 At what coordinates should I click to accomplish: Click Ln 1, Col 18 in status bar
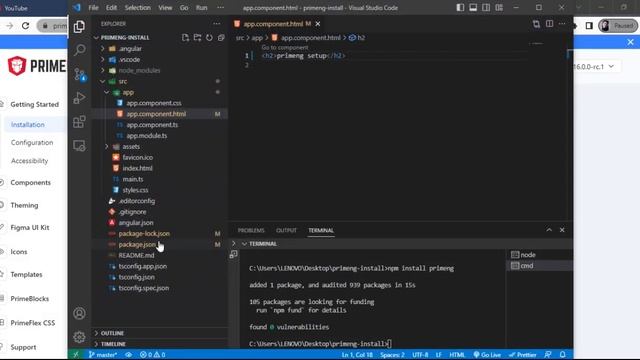tap(357, 355)
